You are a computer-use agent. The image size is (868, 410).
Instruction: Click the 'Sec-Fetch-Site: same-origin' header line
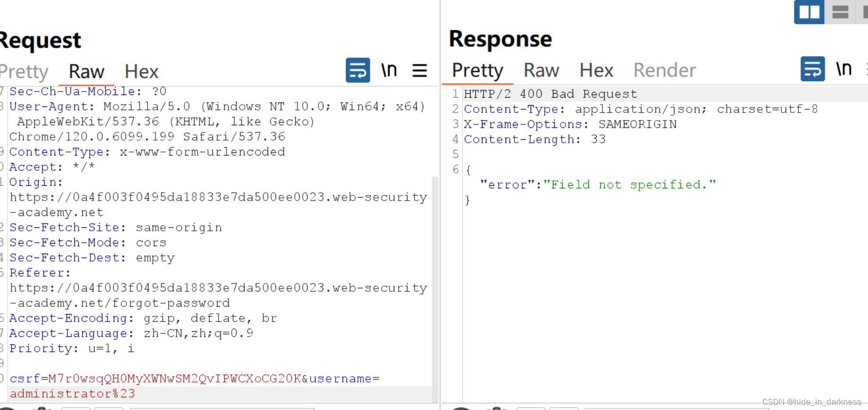[x=116, y=228]
